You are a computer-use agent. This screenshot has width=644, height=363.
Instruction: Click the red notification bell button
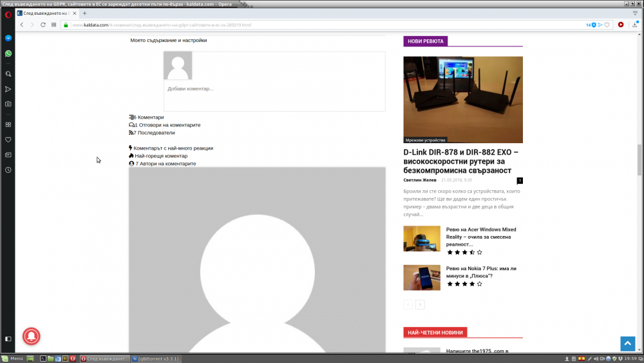tap(31, 336)
